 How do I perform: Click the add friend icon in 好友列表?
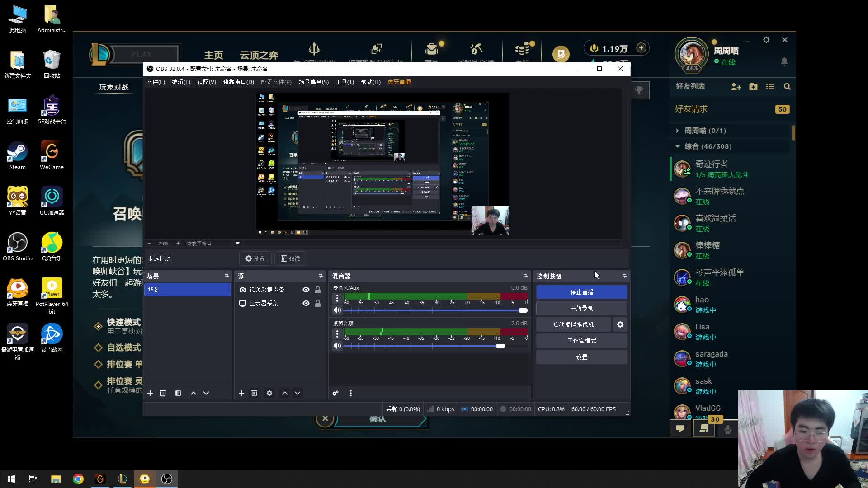(x=736, y=87)
